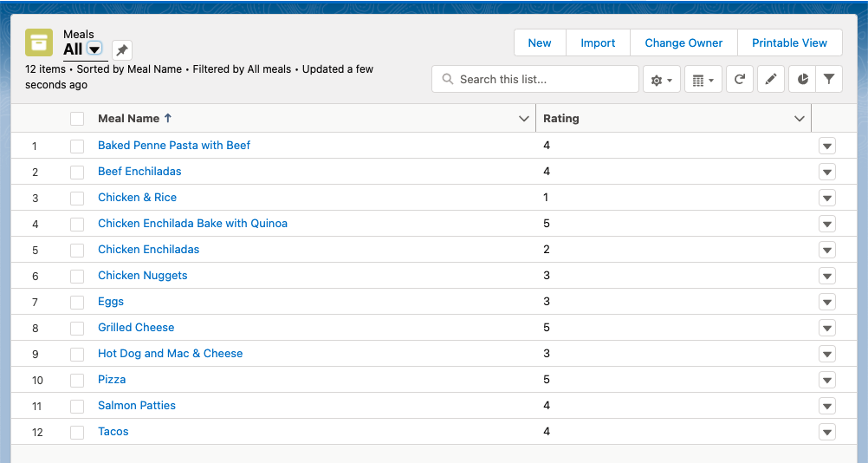Open the display-as table view menu

point(703,80)
